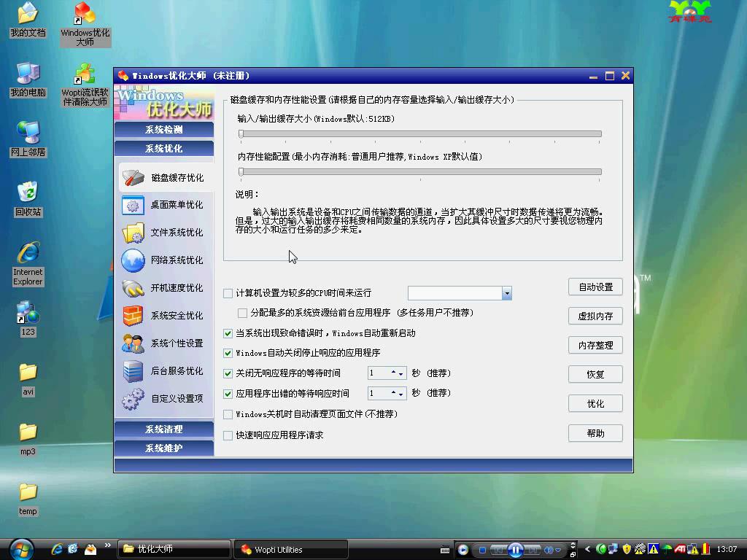
Task: Uncheck 当系统出现致命错误时自动重新启动
Action: coord(228,333)
